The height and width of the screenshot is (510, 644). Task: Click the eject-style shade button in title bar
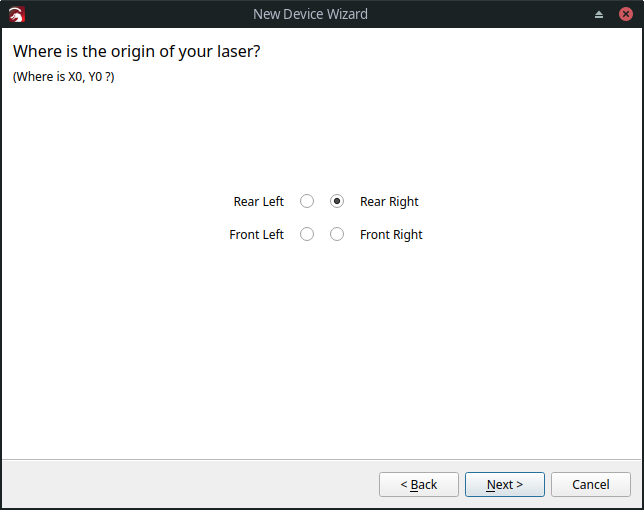pos(599,15)
